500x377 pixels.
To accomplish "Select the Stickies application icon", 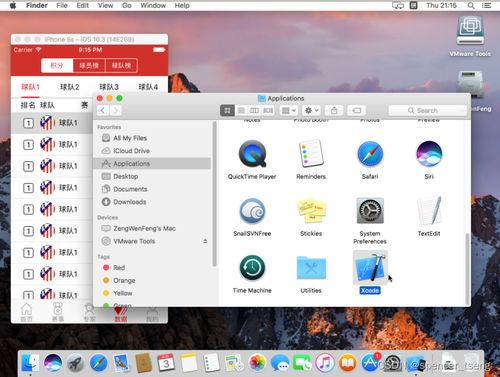I will (311, 211).
